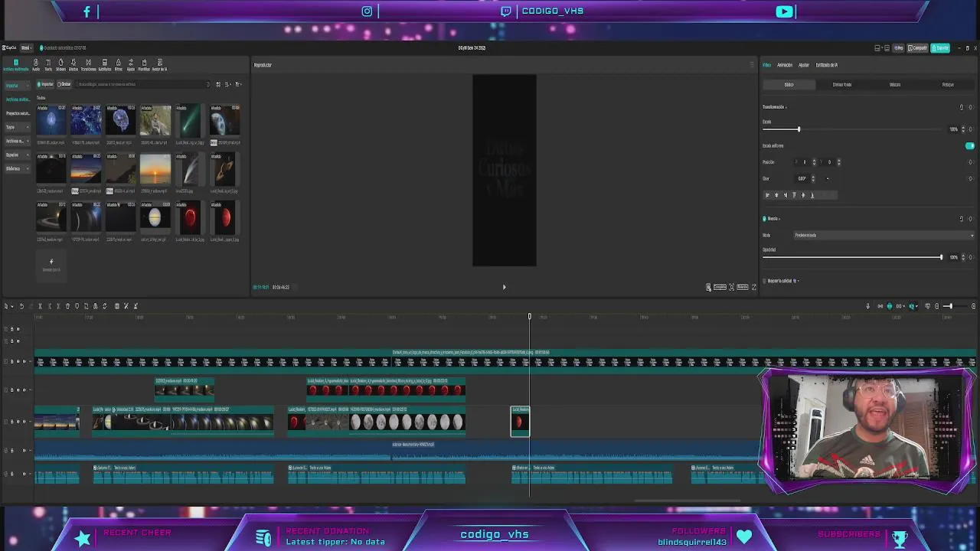Add a keyframe for Transformación
Viewport: 980px width, 551px height.
971,107
